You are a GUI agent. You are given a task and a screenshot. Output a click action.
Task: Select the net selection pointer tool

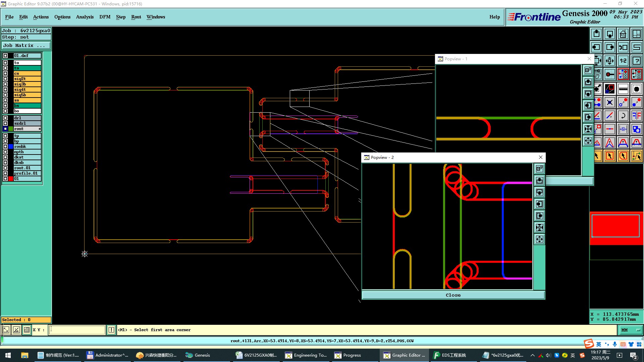coord(636,156)
